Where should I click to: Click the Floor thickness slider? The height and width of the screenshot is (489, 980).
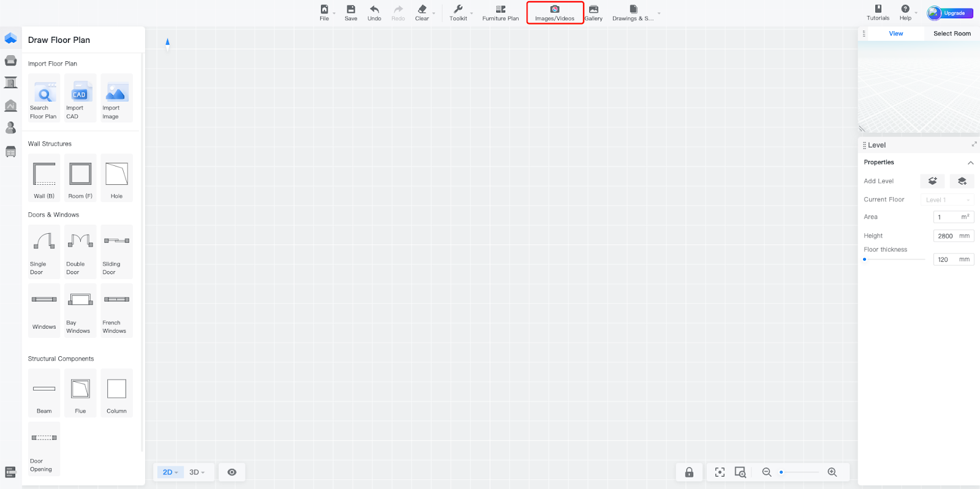tap(894, 259)
